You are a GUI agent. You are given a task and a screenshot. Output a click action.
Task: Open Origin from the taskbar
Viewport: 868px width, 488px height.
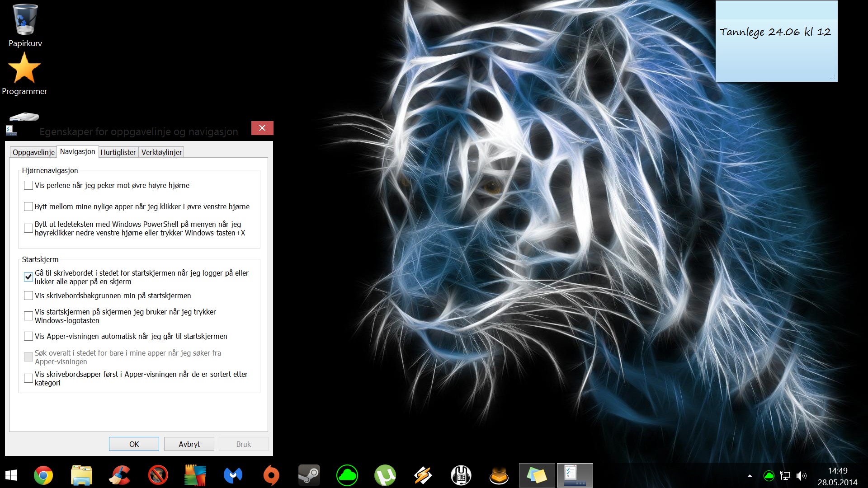271,475
